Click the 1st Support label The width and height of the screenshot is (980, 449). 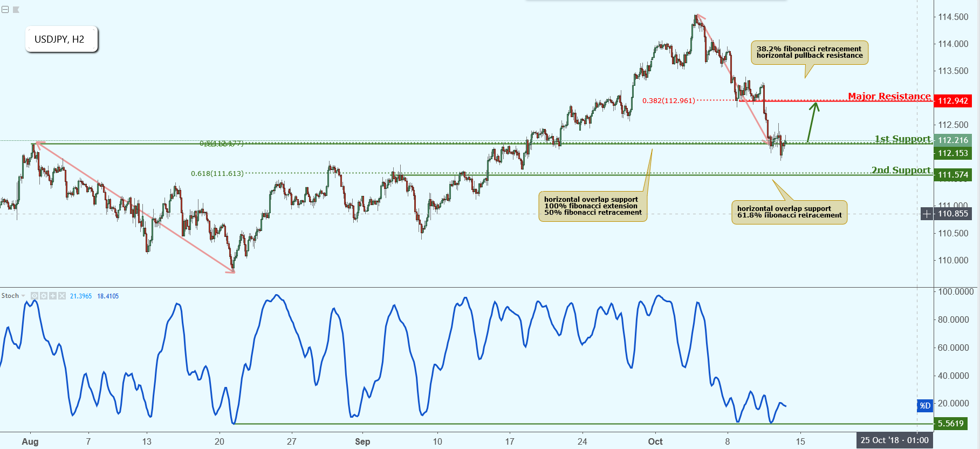coord(903,139)
